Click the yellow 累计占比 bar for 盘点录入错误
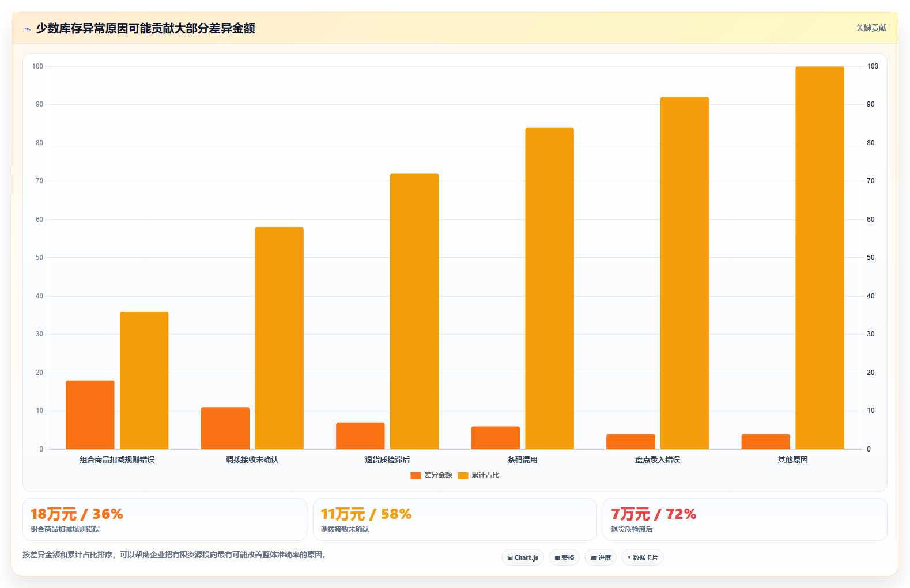The width and height of the screenshot is (910, 588). pyautogui.click(x=685, y=273)
